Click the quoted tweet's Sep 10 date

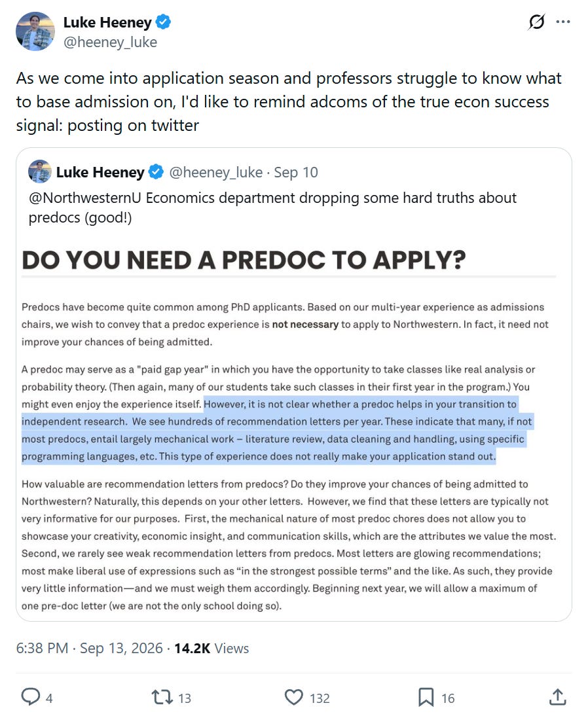(295, 172)
